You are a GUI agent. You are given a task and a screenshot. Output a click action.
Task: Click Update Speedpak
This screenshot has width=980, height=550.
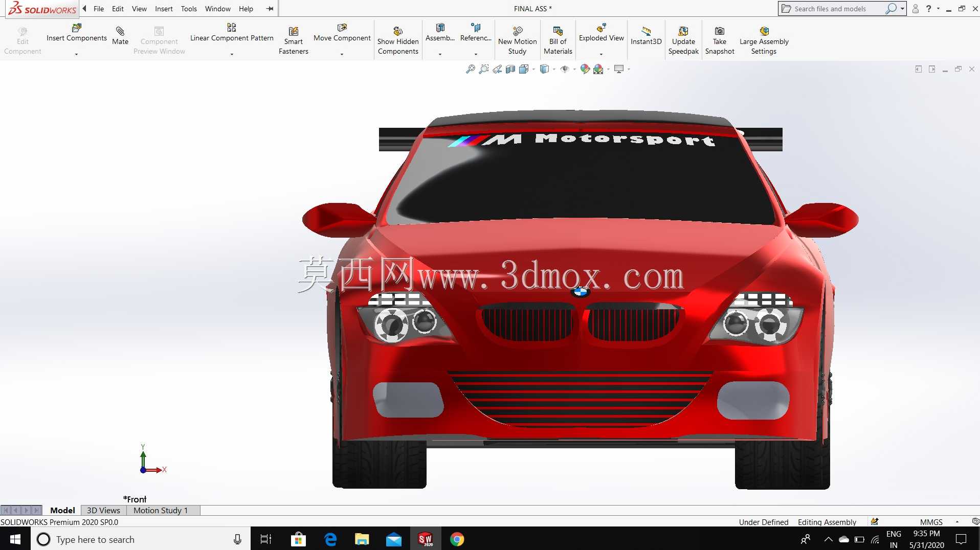683,40
